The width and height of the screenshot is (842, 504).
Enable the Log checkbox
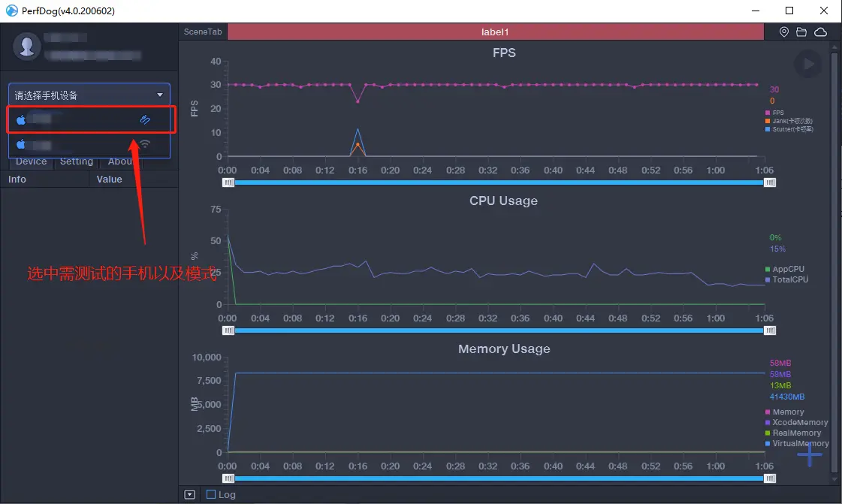(211, 494)
